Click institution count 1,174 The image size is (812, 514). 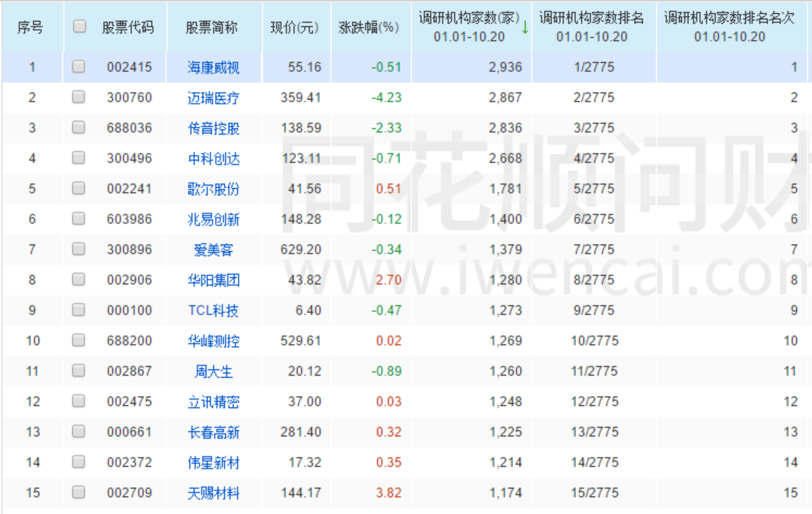[x=505, y=493]
